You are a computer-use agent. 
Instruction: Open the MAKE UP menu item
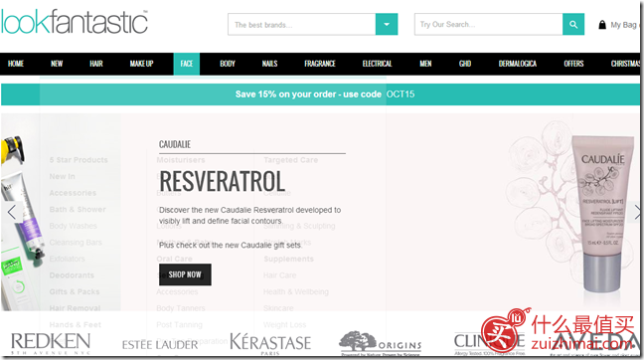(x=141, y=64)
